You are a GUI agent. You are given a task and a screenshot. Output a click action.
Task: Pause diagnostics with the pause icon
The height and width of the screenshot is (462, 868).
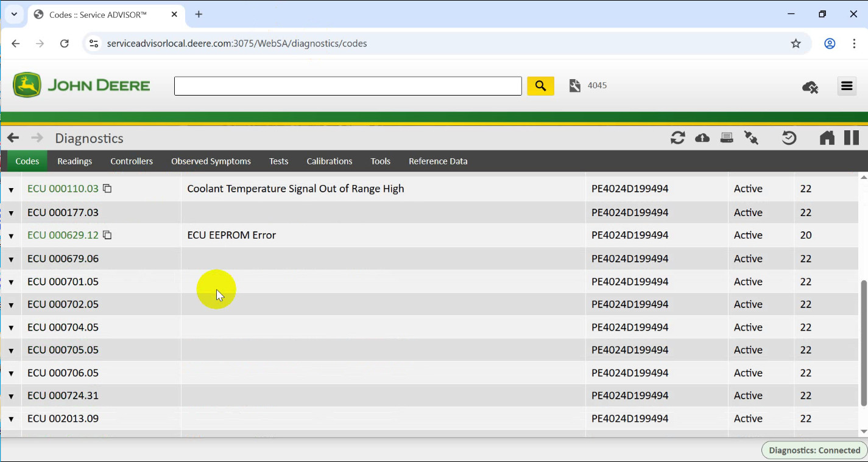851,138
